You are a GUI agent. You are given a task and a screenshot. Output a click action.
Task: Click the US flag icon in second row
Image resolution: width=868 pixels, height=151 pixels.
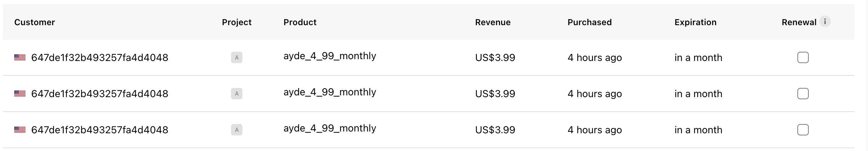pos(20,94)
